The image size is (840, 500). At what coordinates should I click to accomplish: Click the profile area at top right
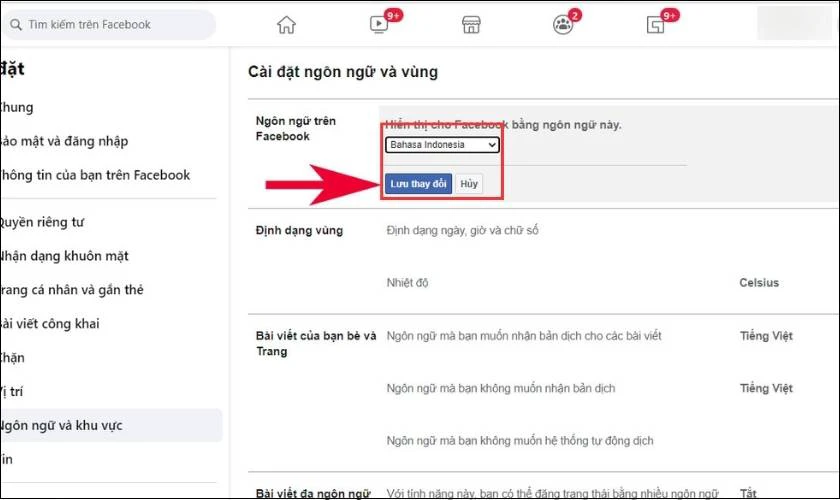coord(794,24)
